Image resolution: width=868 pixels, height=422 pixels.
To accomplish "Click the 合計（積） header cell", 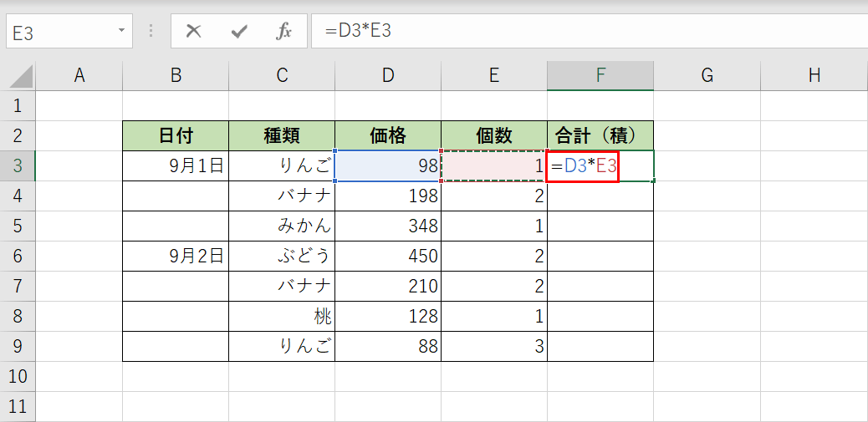I will tap(600, 135).
